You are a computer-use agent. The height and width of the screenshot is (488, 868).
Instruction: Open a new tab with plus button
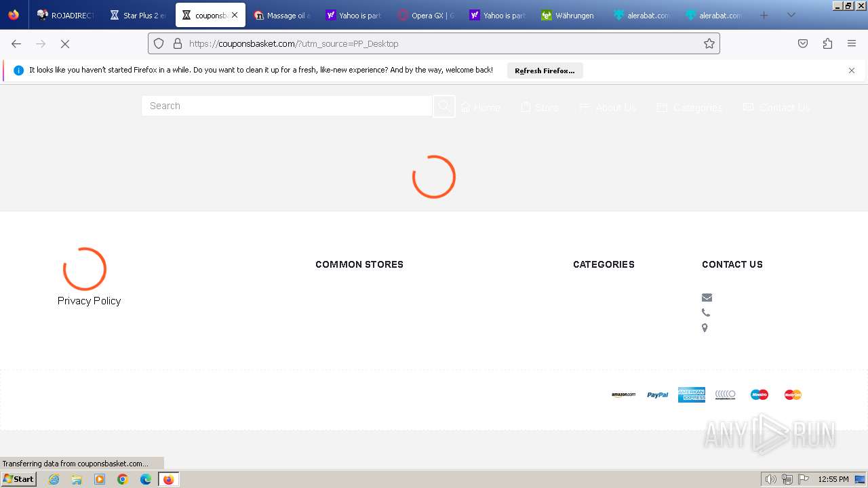(764, 15)
